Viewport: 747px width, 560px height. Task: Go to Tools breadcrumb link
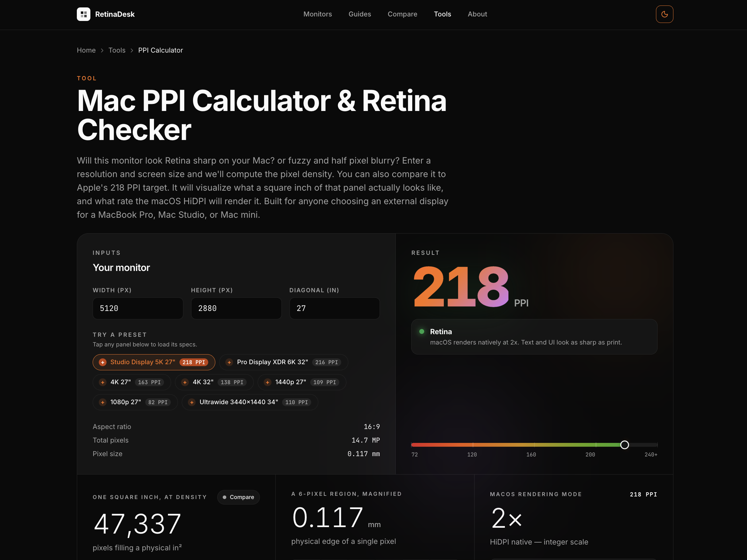117,50
